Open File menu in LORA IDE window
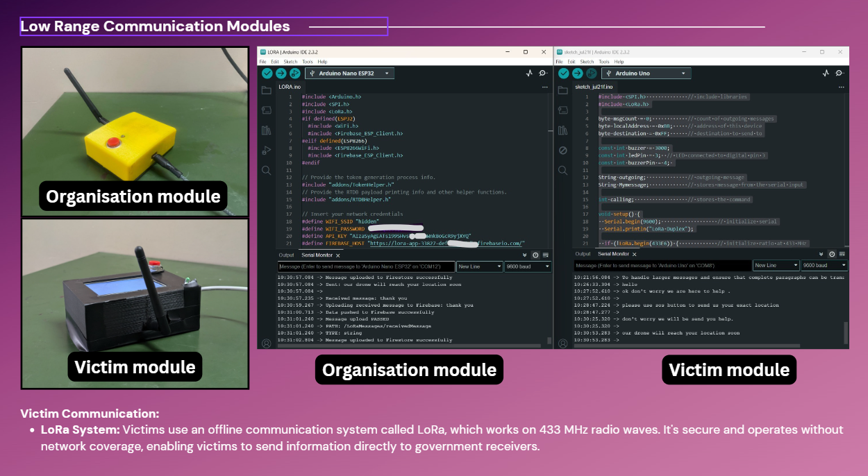 click(x=263, y=62)
